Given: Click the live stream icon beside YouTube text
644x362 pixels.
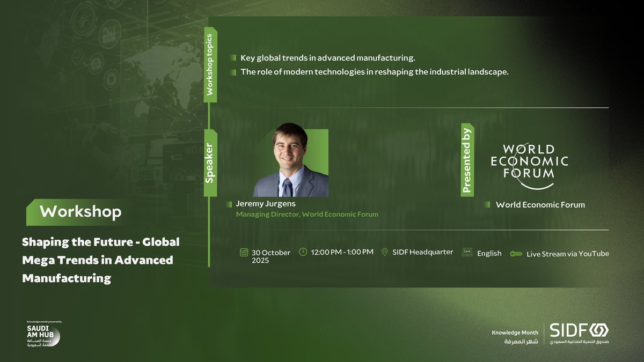Looking at the screenshot, I should 516,253.
